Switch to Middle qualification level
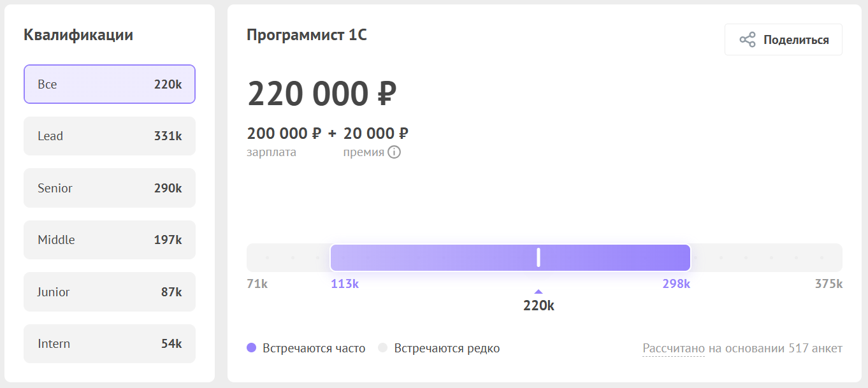The height and width of the screenshot is (388, 868). (x=110, y=240)
